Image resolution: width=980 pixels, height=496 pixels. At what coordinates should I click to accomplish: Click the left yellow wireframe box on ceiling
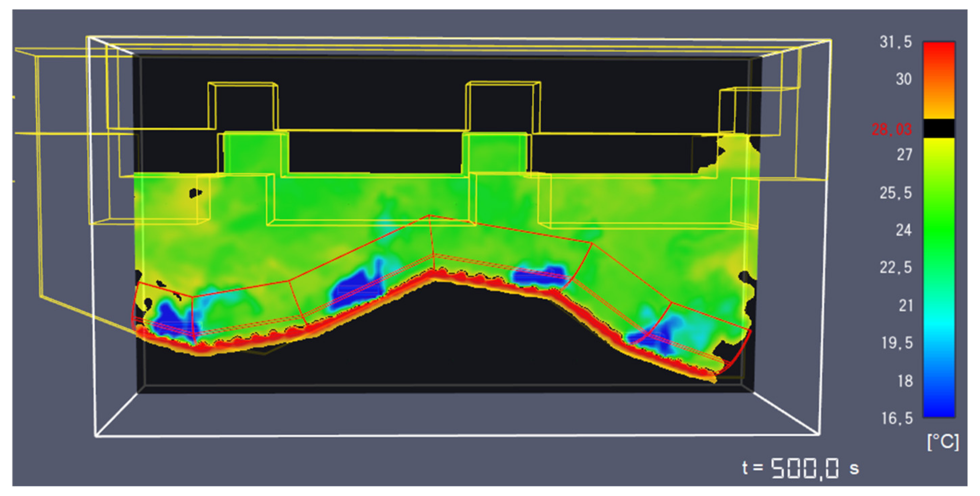coord(243,106)
